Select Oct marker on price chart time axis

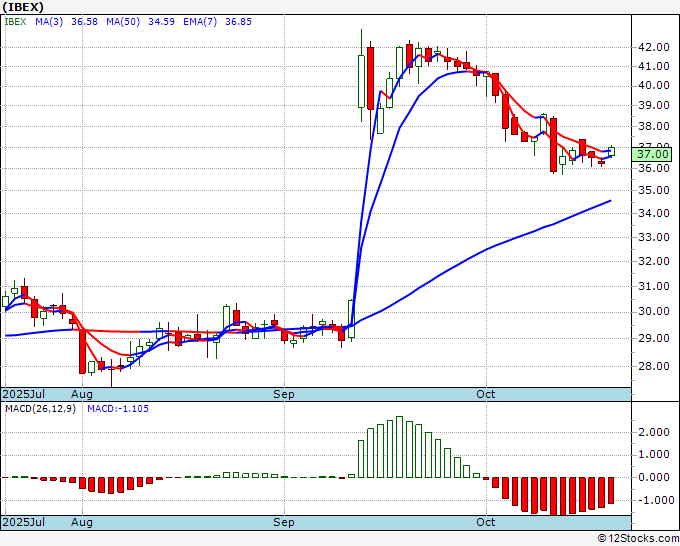[487, 394]
